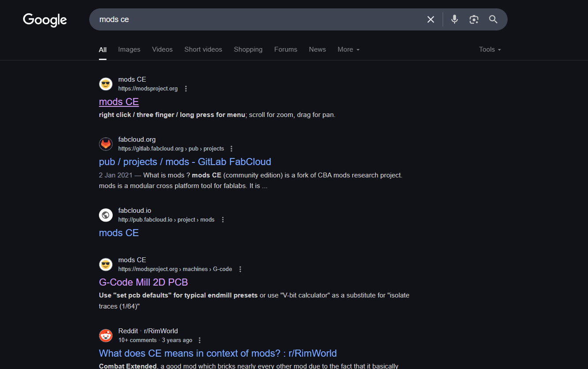The width and height of the screenshot is (588, 369).
Task: Click the sunglasses favicon of the G-Code result
Action: coord(106,264)
